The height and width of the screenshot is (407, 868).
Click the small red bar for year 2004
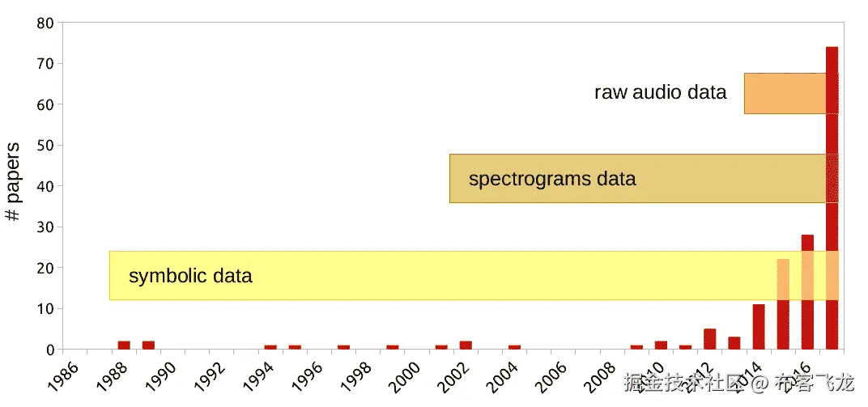tap(514, 347)
